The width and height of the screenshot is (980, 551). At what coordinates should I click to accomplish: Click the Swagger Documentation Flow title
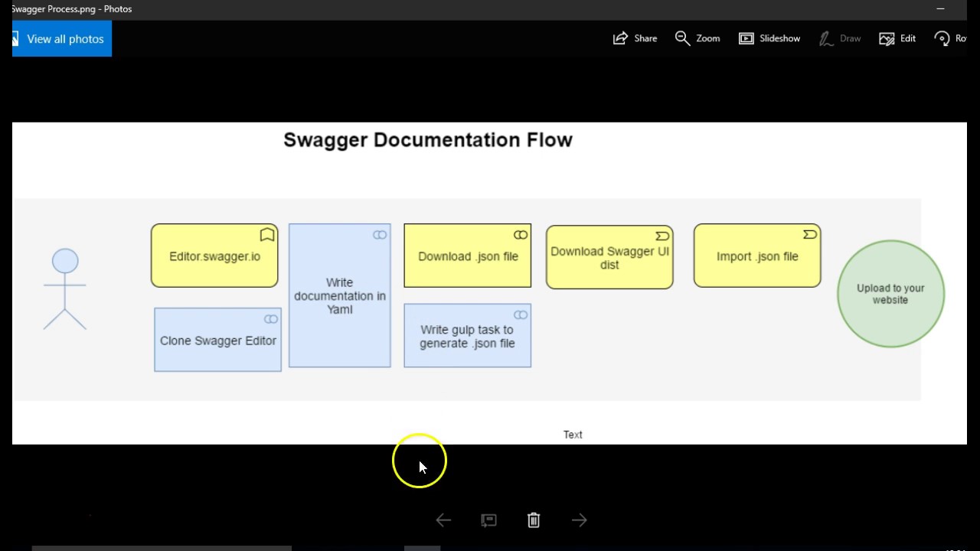(x=428, y=140)
